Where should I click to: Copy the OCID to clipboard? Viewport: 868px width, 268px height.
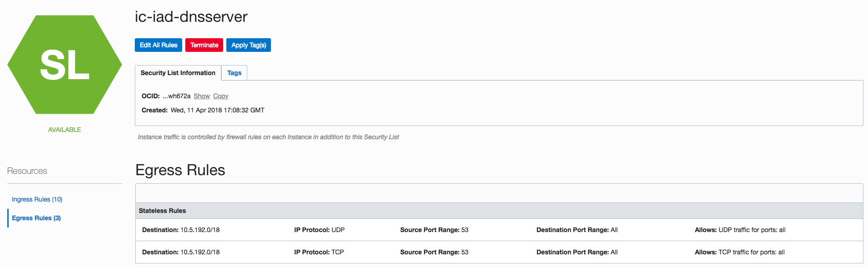(220, 96)
